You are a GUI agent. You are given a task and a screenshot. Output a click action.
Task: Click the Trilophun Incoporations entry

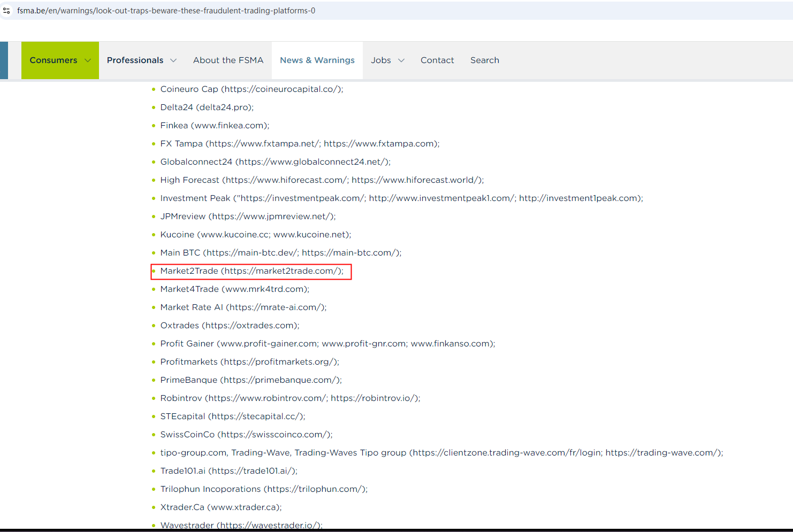(x=264, y=489)
